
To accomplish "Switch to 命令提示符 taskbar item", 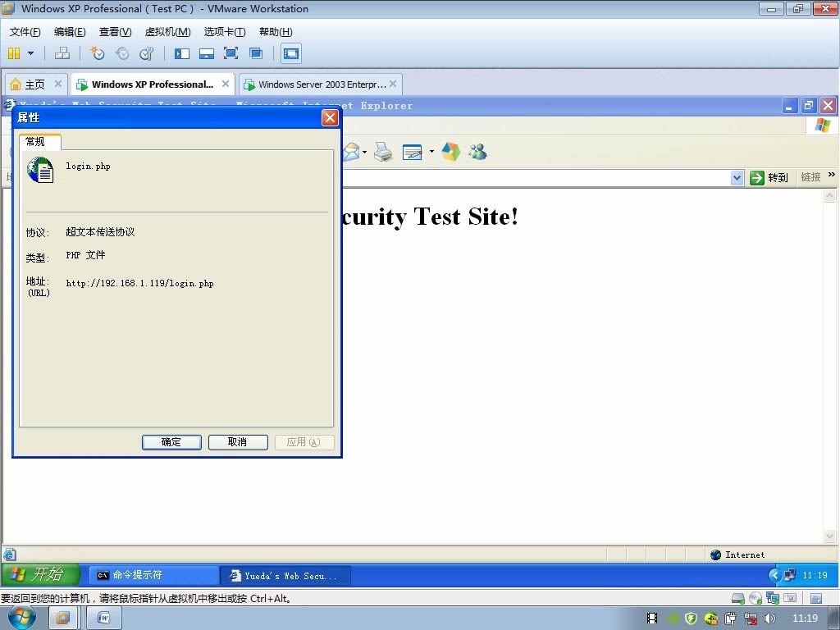I will point(153,575).
